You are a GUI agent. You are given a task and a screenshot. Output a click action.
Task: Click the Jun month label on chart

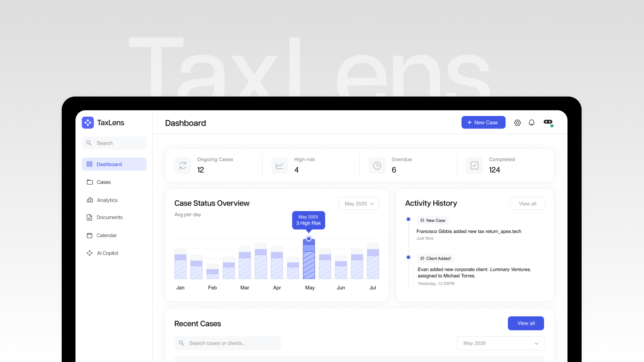[x=341, y=288]
